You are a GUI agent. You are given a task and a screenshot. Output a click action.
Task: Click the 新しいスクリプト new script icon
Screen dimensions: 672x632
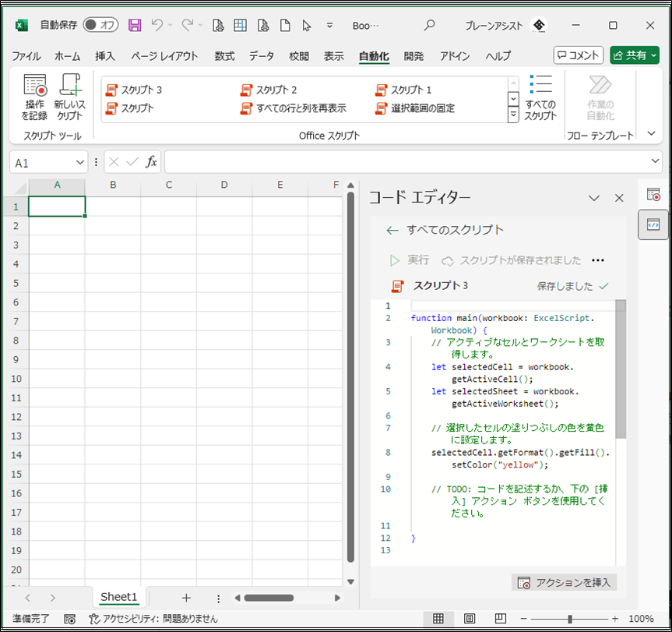tap(70, 97)
